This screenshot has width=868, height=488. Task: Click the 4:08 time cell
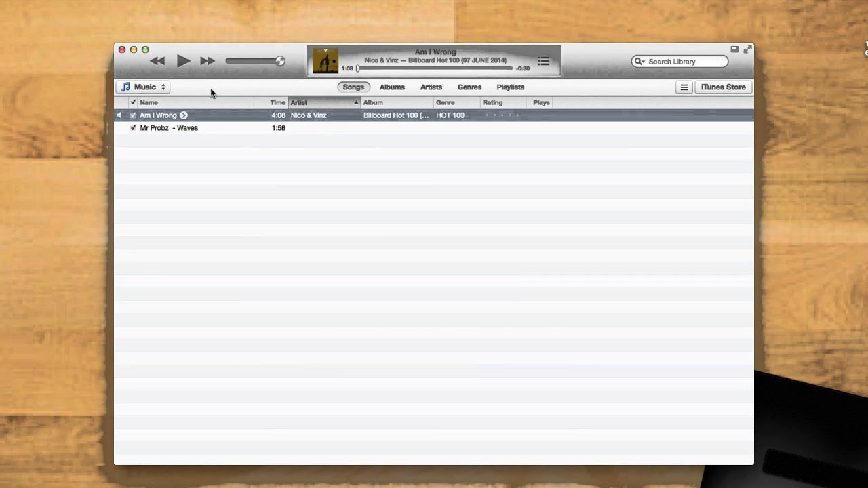tap(278, 115)
